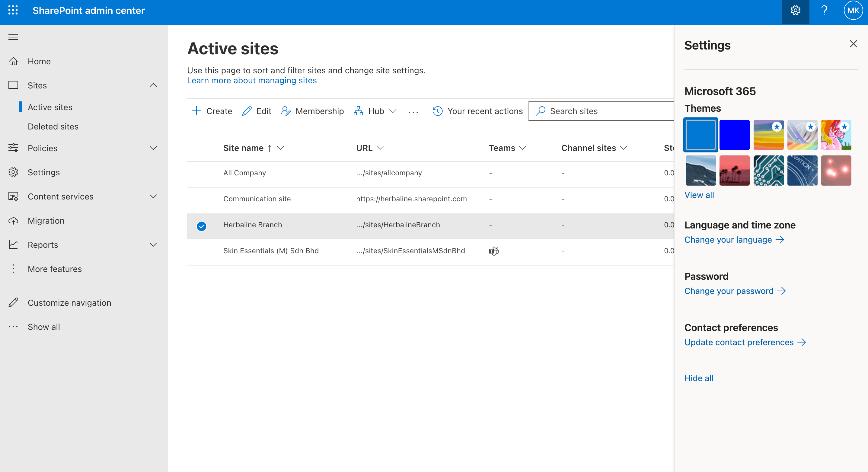Image resolution: width=868 pixels, height=472 pixels.
Task: Open Migration from the sidebar
Action: pos(46,221)
